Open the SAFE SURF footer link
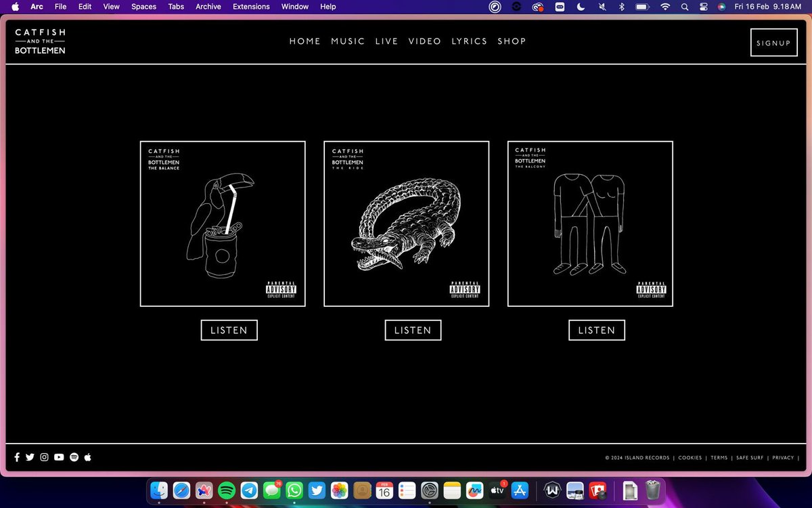812x508 pixels. coord(750,458)
